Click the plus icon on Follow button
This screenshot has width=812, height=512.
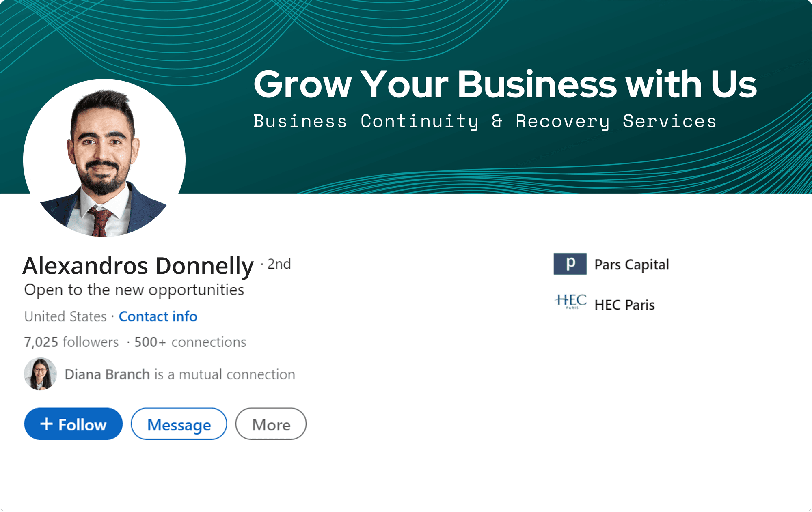[x=47, y=424]
